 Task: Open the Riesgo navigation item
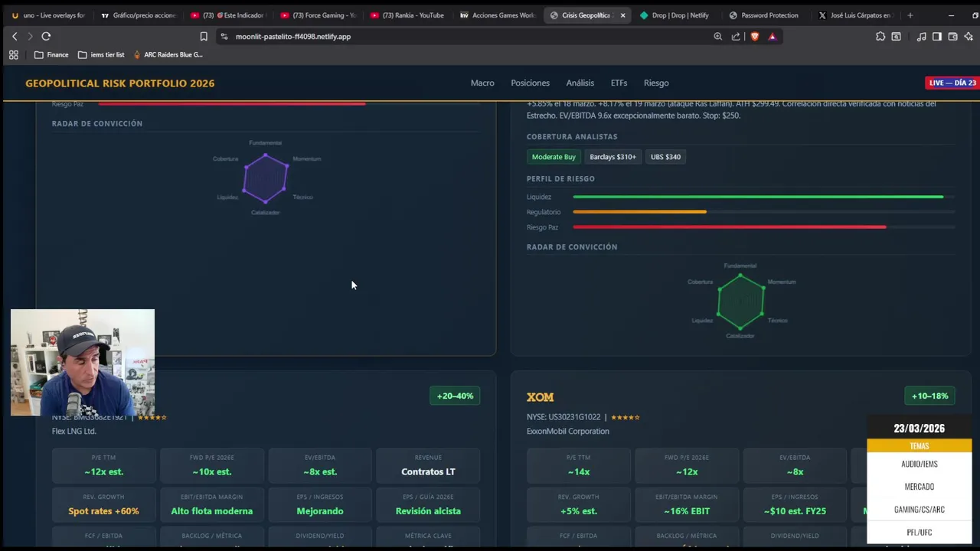(656, 83)
